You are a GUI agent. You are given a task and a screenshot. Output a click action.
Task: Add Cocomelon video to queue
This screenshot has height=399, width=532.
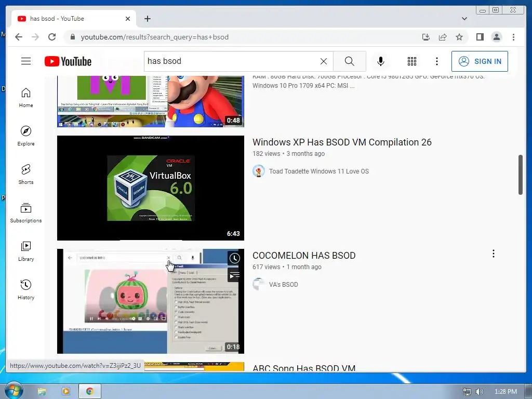point(234,275)
